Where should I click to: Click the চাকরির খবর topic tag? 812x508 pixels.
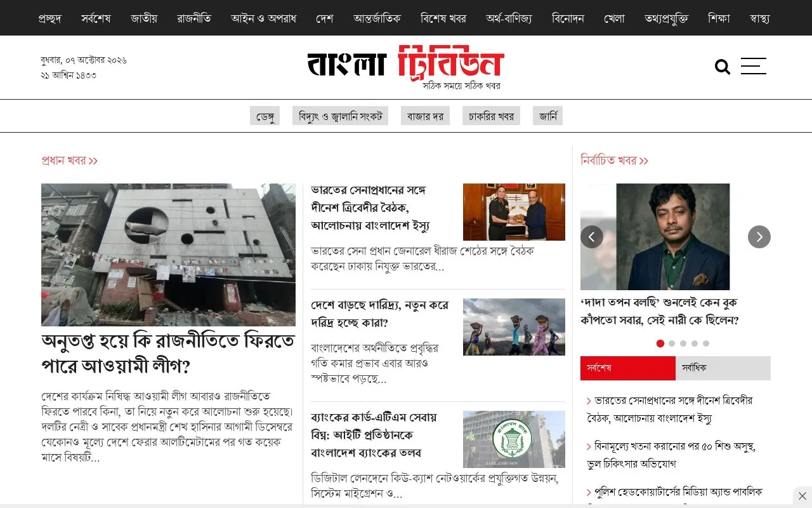[491, 116]
